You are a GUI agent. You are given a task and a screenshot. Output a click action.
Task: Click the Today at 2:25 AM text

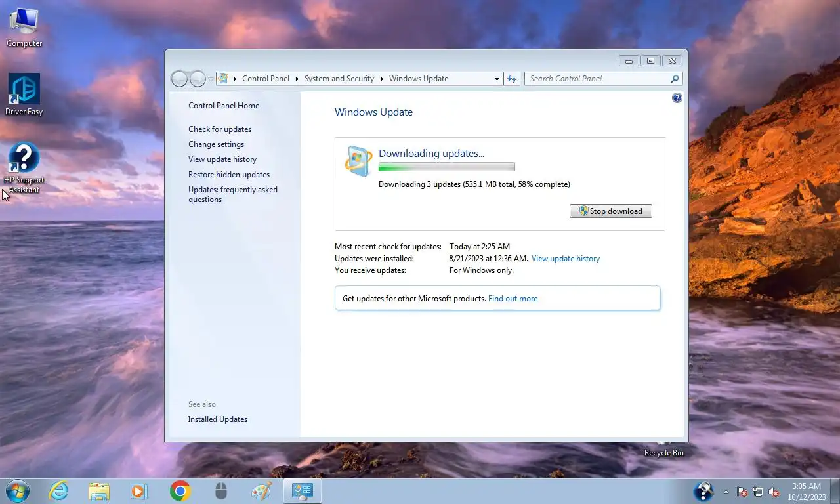(x=480, y=247)
